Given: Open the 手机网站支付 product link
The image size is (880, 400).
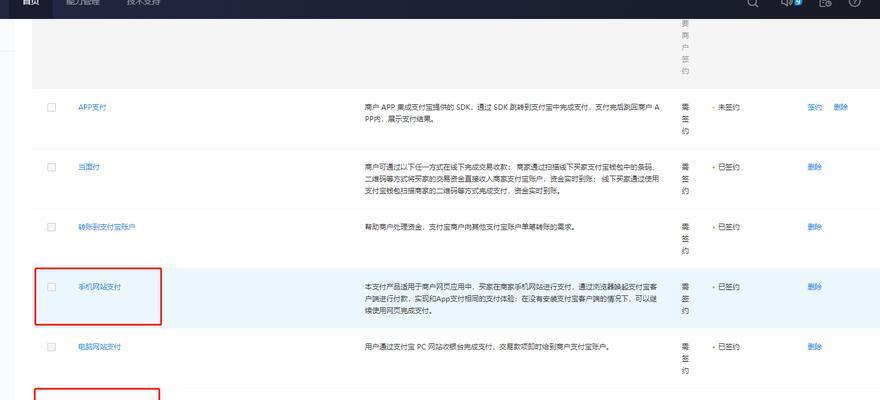Looking at the screenshot, I should pos(99,287).
